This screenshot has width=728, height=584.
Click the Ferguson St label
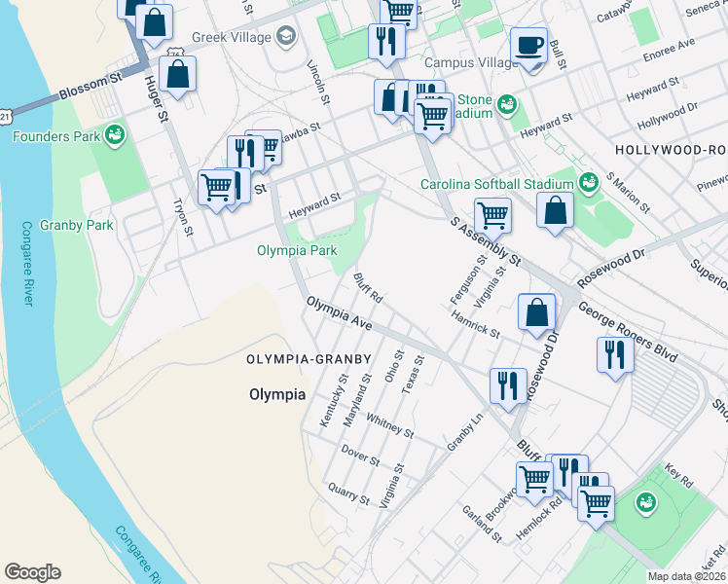point(468,279)
